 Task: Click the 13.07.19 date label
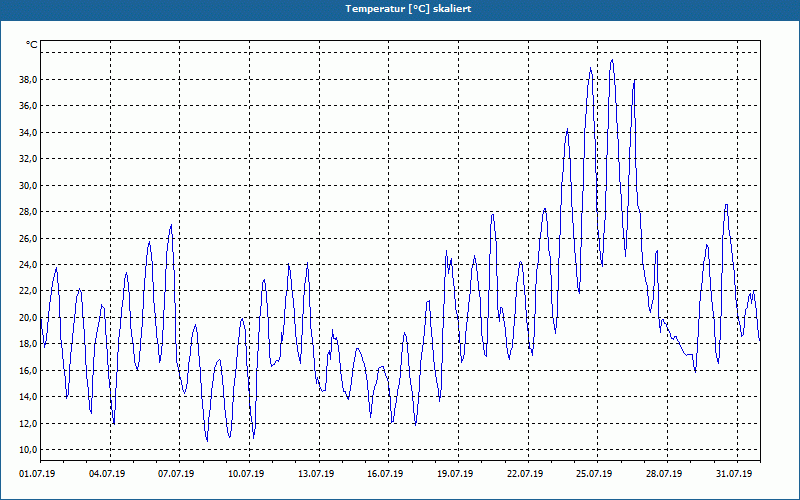pyautogui.click(x=316, y=474)
